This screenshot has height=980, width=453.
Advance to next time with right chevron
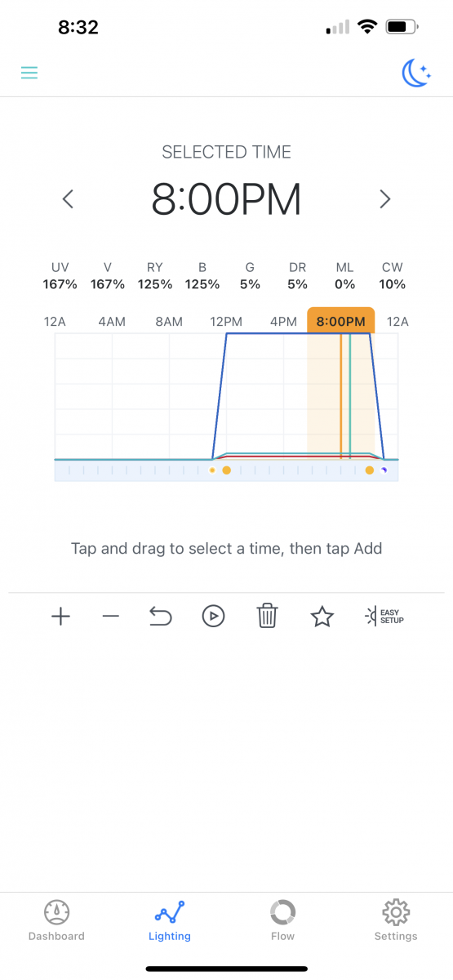click(385, 198)
